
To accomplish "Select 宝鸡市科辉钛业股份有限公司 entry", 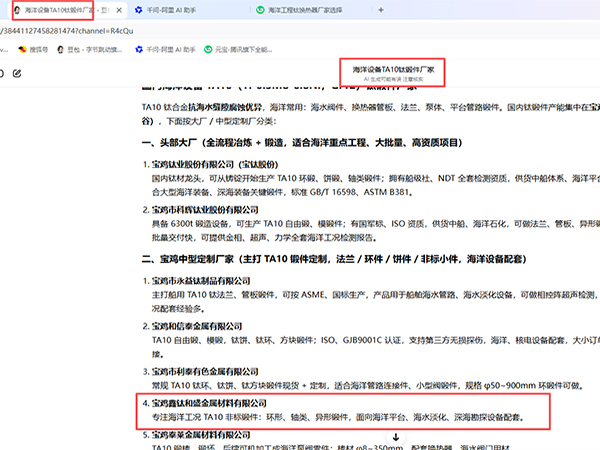I will [x=205, y=210].
